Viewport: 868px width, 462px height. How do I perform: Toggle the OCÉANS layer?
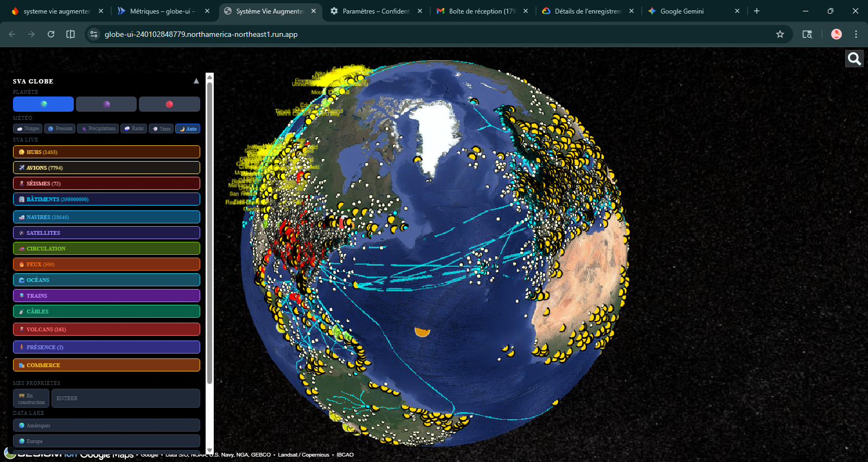point(106,280)
